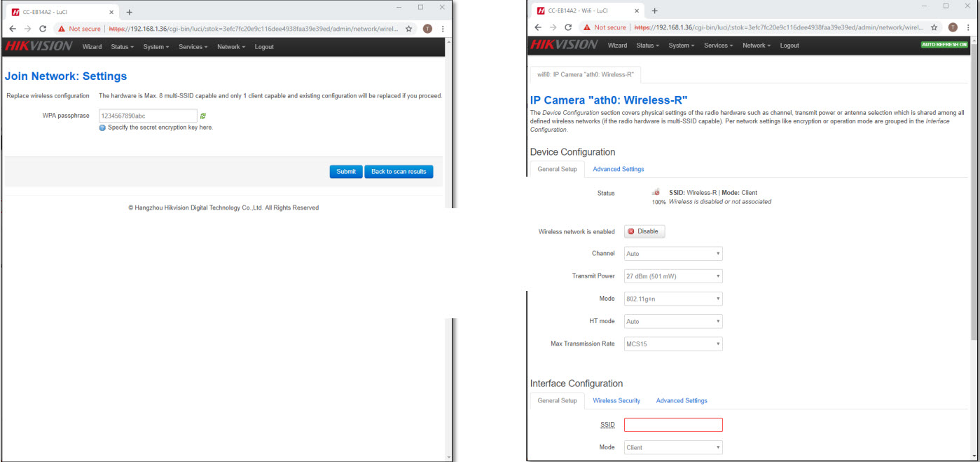Image resolution: width=980 pixels, height=462 pixels.
Task: Open Chrome menu dots in right browser
Action: click(967, 27)
